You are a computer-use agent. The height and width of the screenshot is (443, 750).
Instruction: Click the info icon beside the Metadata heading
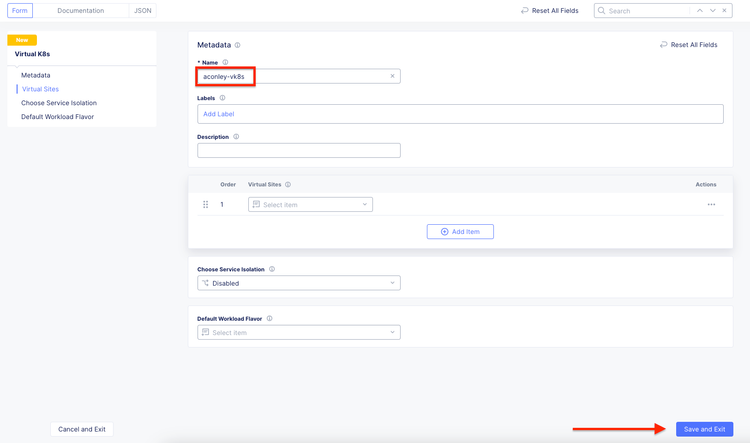pos(237,45)
